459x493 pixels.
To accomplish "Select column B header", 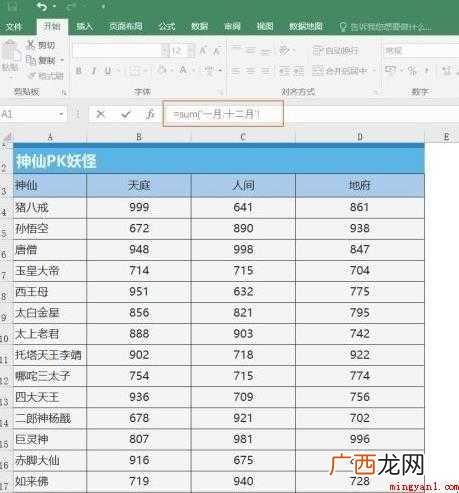I will (139, 137).
